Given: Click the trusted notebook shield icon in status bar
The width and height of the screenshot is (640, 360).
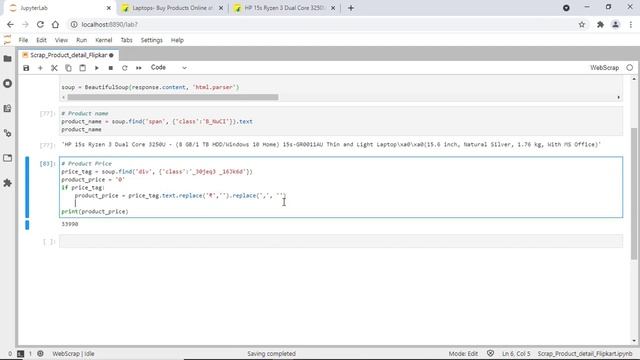Looking at the screenshot, I should coord(490,353).
